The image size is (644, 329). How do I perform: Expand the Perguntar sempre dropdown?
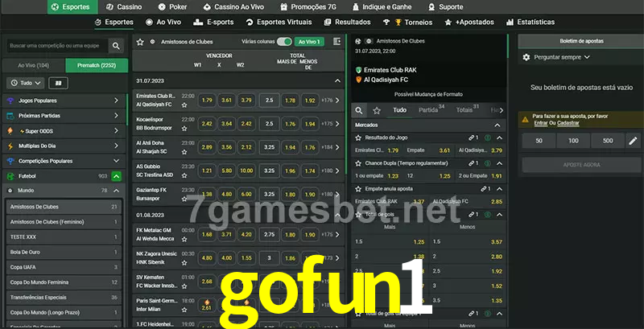[562, 57]
